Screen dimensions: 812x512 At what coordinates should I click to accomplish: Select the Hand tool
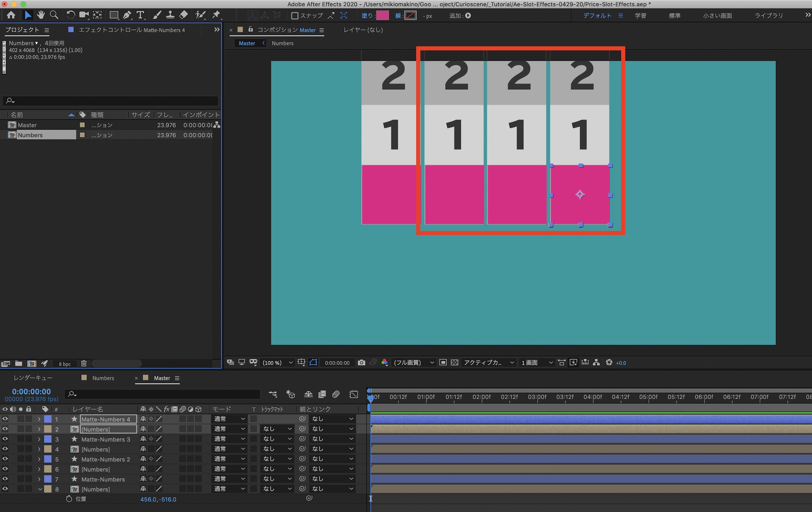pos(41,15)
